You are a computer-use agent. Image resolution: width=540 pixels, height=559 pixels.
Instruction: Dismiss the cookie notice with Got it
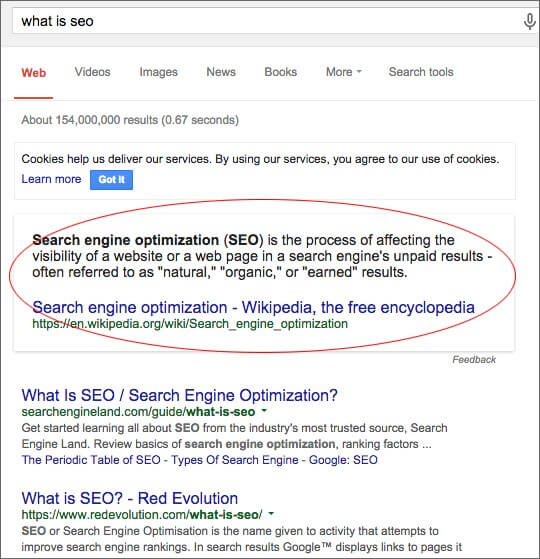coord(111,180)
